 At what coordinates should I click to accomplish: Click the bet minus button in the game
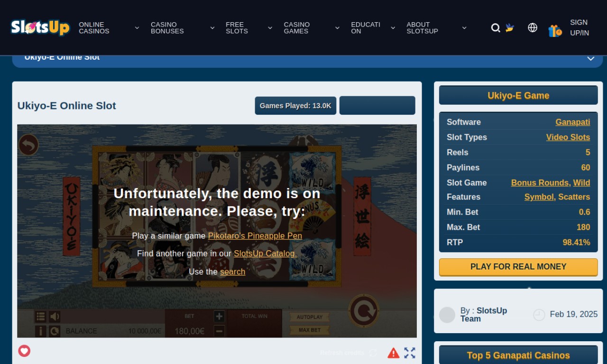click(x=219, y=330)
